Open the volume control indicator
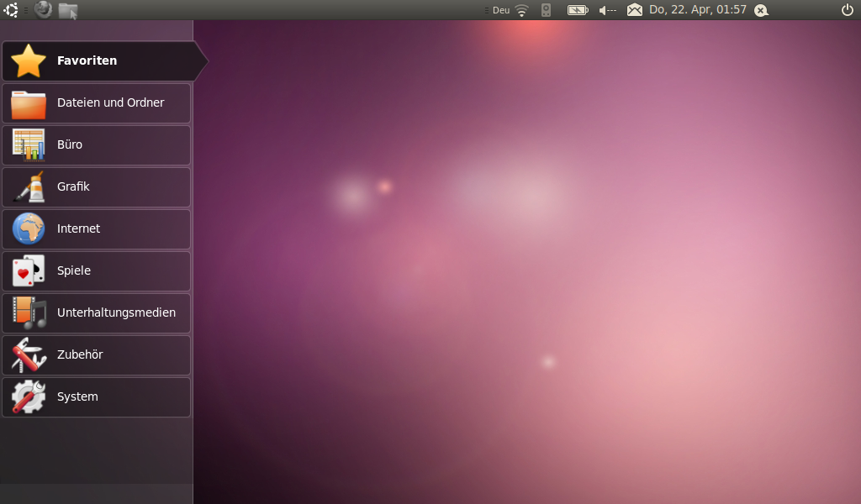 click(x=607, y=10)
